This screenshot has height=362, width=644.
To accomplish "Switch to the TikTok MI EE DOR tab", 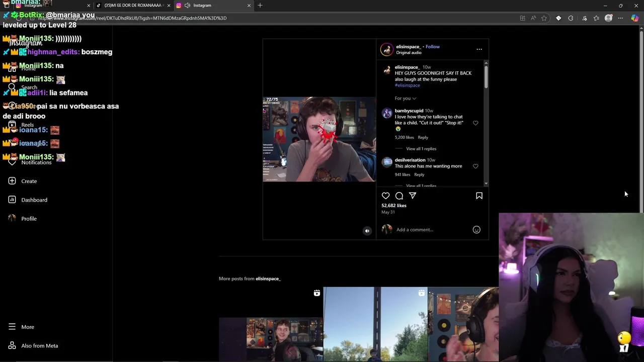I will [133, 6].
